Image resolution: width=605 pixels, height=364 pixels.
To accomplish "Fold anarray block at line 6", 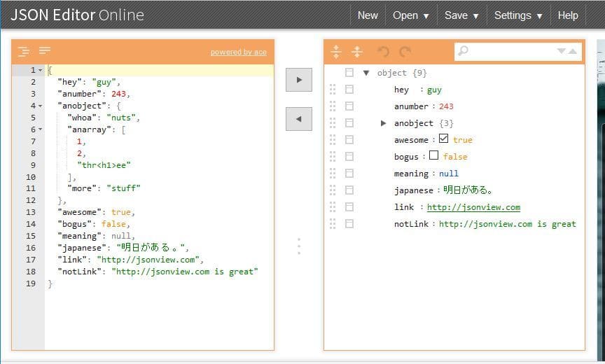I will (x=40, y=129).
